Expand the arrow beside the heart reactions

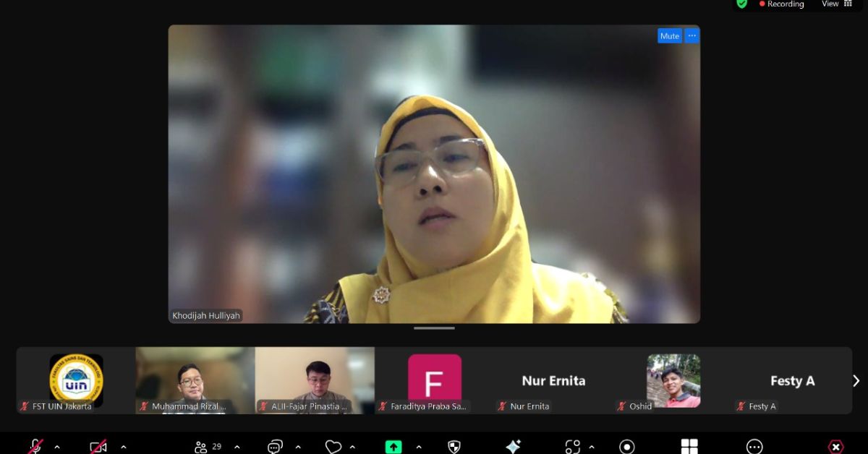point(352,447)
